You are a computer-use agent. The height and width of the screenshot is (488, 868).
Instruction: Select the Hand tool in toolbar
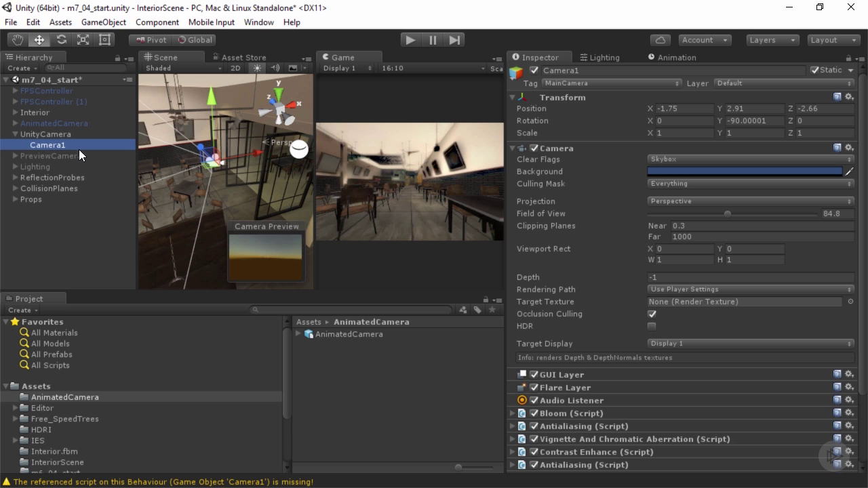pyautogui.click(x=17, y=40)
